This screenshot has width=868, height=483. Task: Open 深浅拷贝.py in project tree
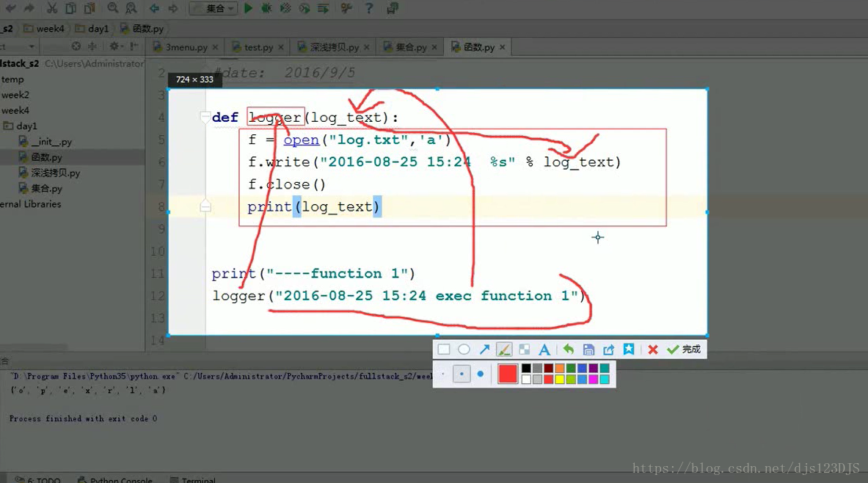pos(49,172)
